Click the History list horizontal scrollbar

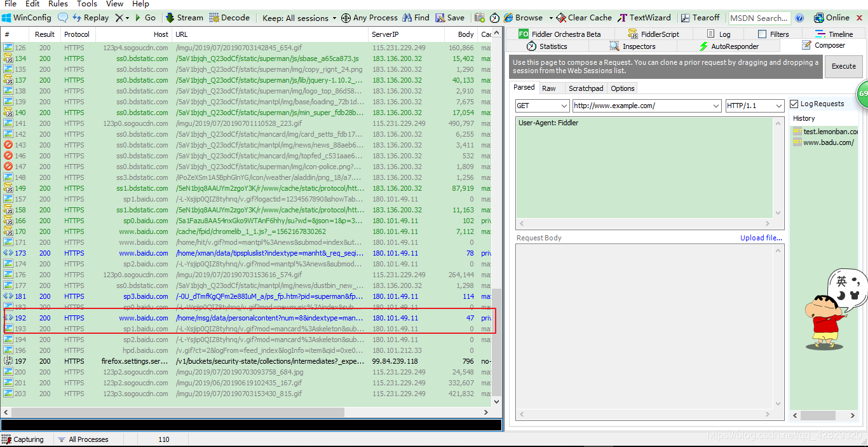[x=824, y=416]
